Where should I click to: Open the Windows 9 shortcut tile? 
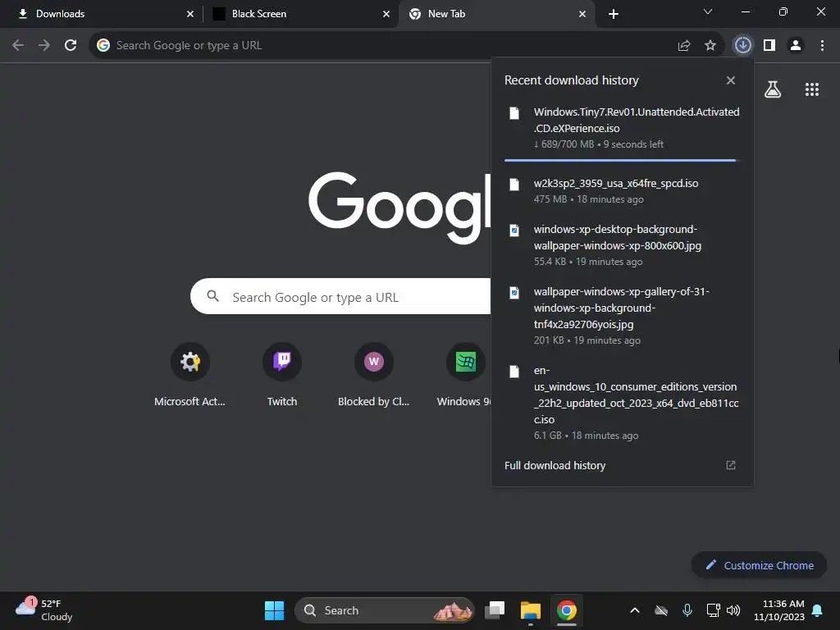(464, 376)
